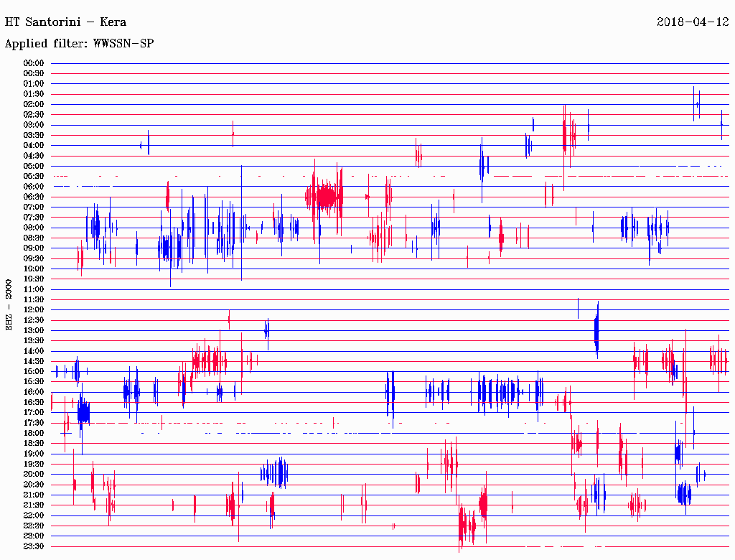The height and width of the screenshot is (560, 735).
Task: Select the 12:00 time label
Action: tap(34, 309)
